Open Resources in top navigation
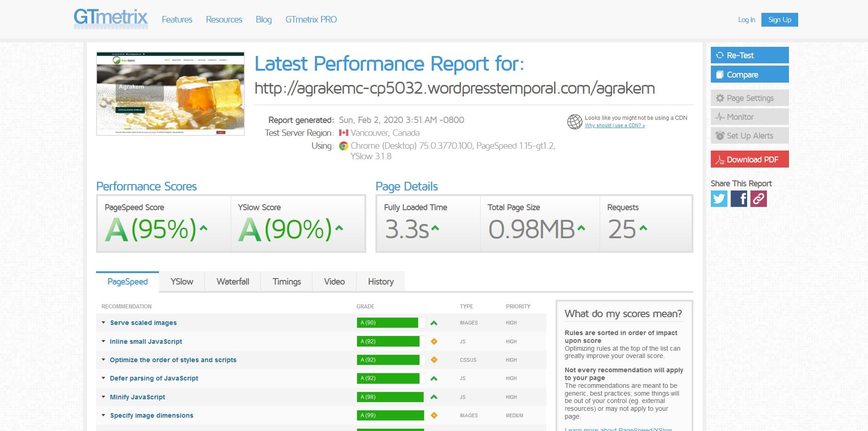The width and height of the screenshot is (868, 431). 224,19
